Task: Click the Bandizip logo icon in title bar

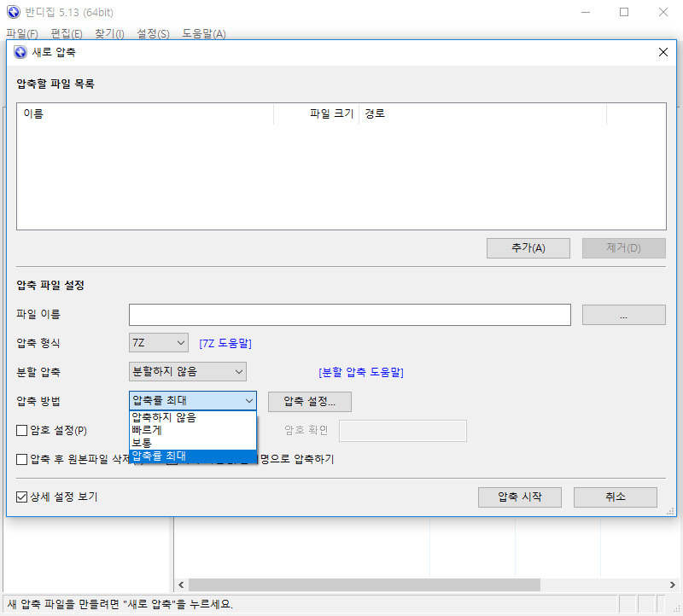Action: (14, 12)
